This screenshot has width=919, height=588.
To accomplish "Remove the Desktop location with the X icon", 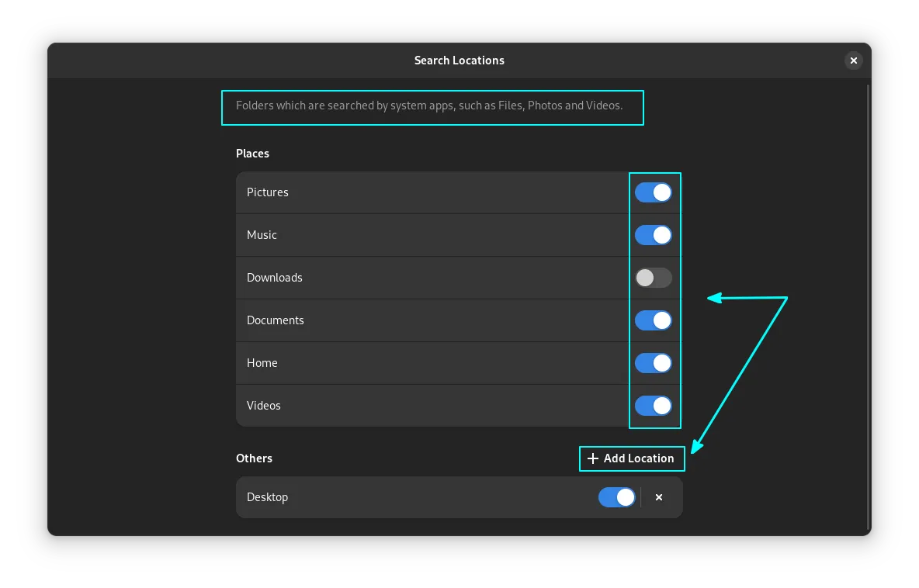I will 659,497.
